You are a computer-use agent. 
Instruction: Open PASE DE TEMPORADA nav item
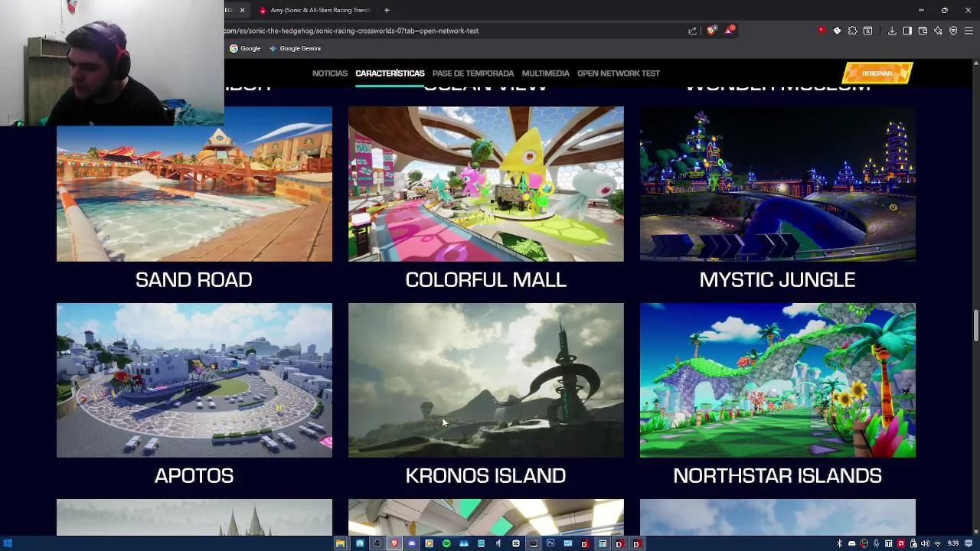(473, 73)
